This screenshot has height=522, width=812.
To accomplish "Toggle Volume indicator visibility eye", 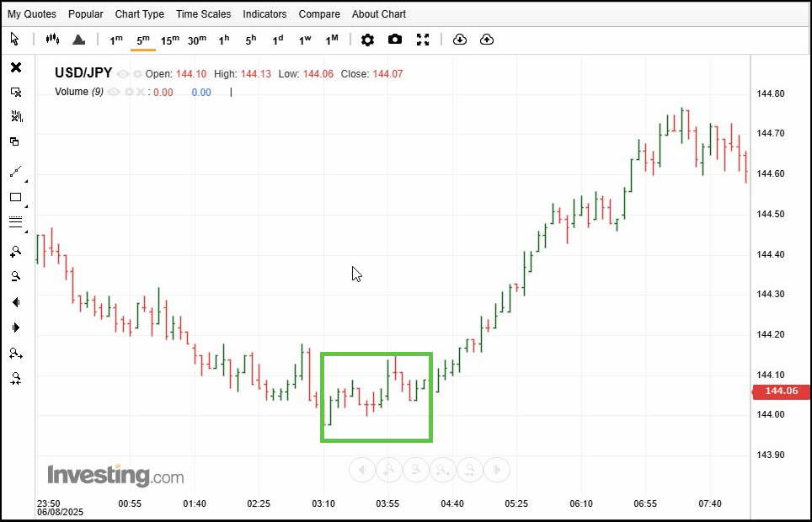I will (114, 92).
